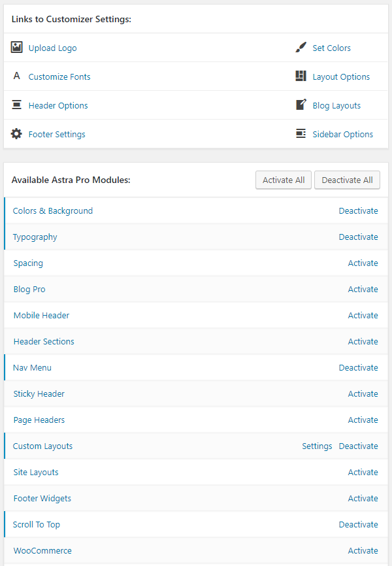392x566 pixels.
Task: Open the Spacing module link
Action: [28, 263]
